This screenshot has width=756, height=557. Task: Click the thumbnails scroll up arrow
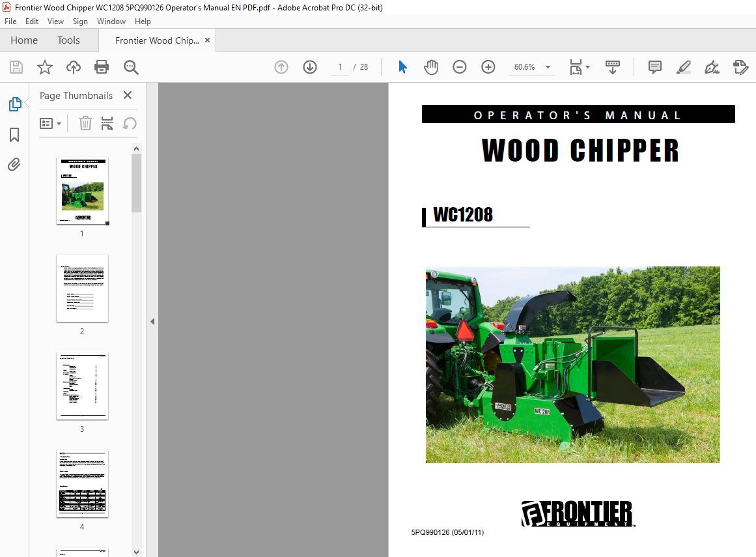click(x=137, y=149)
